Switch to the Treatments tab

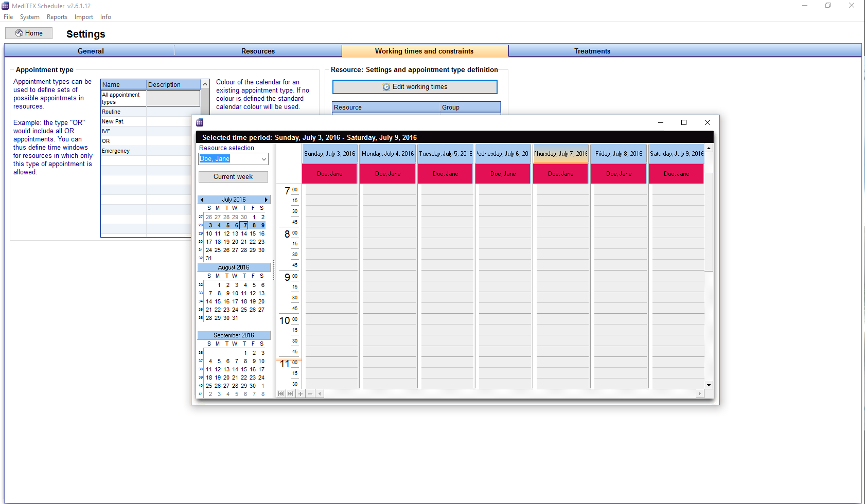pos(592,51)
